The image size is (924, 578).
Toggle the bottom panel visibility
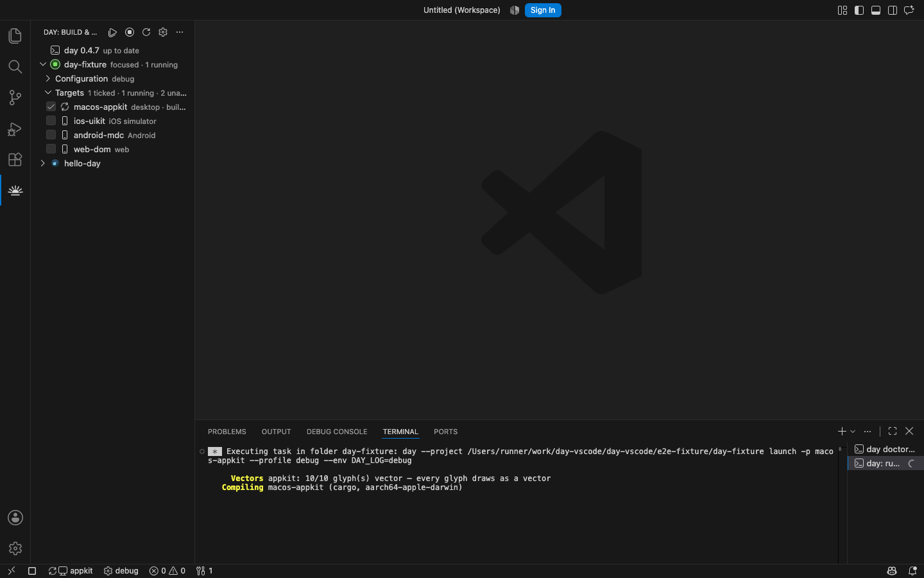click(x=876, y=10)
